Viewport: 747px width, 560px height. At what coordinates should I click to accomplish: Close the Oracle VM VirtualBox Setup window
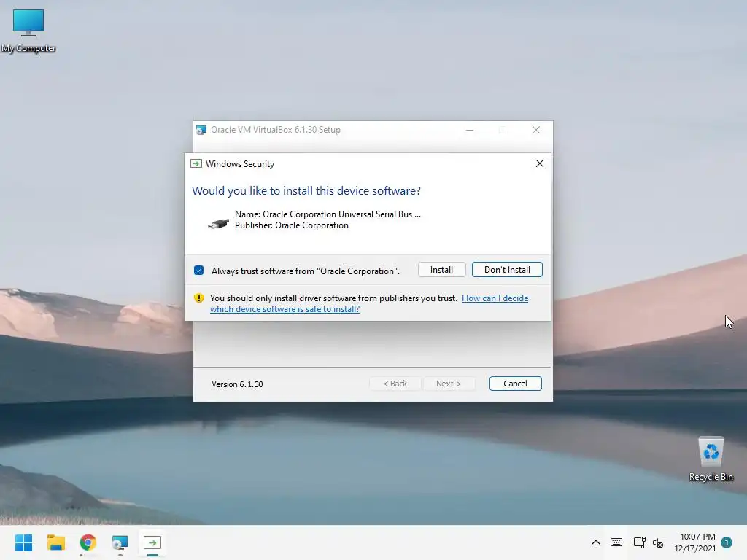click(536, 130)
